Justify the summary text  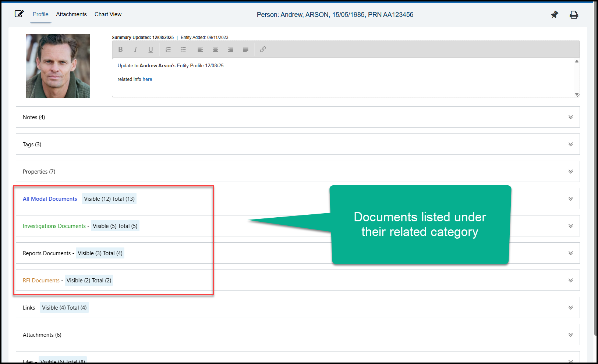[245, 49]
